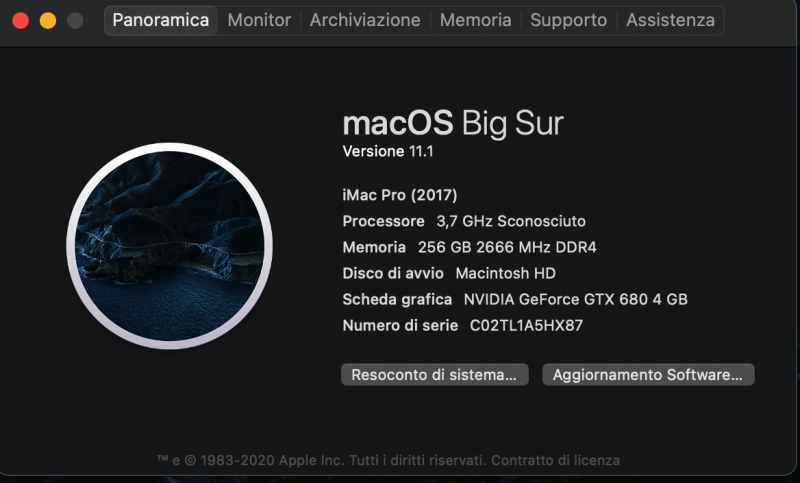Open the Assistenza tab
The image size is (800, 483).
670,20
